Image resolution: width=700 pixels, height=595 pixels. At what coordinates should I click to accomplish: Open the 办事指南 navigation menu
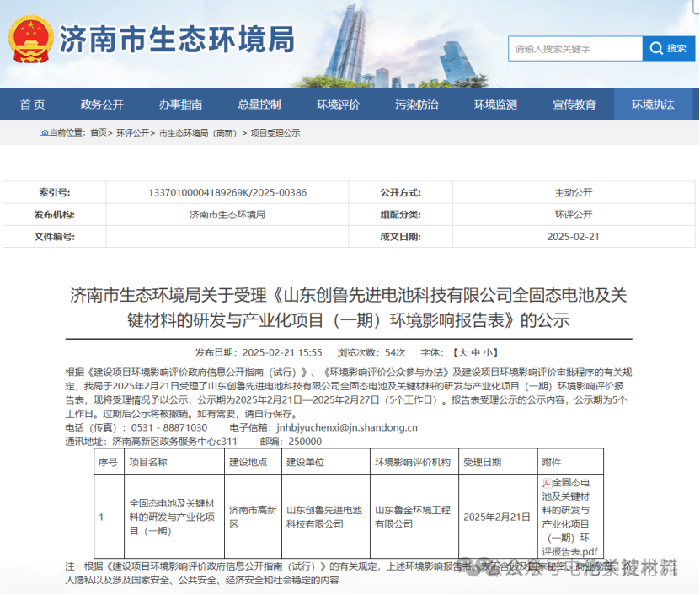tap(180, 105)
